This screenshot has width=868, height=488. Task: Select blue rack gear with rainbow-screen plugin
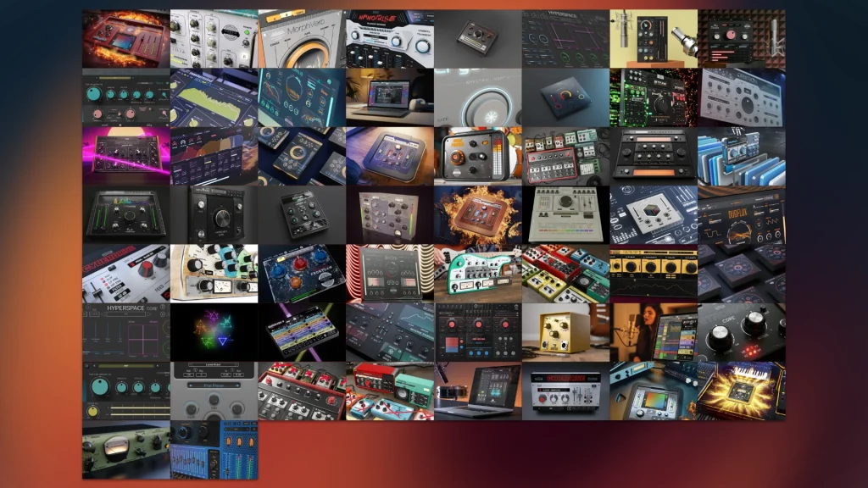(x=654, y=391)
